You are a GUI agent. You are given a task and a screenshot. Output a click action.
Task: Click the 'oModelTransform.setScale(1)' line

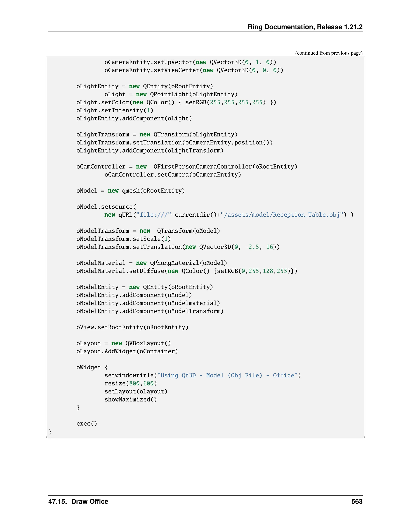(123, 239)
